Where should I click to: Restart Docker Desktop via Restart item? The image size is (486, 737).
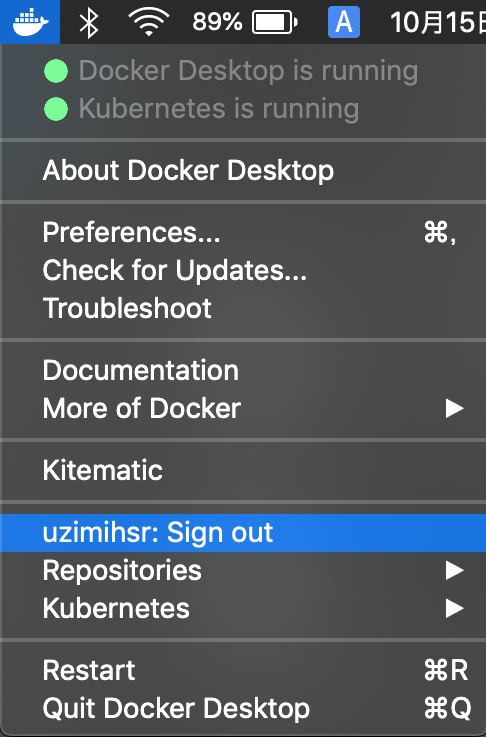pyautogui.click(x=243, y=670)
